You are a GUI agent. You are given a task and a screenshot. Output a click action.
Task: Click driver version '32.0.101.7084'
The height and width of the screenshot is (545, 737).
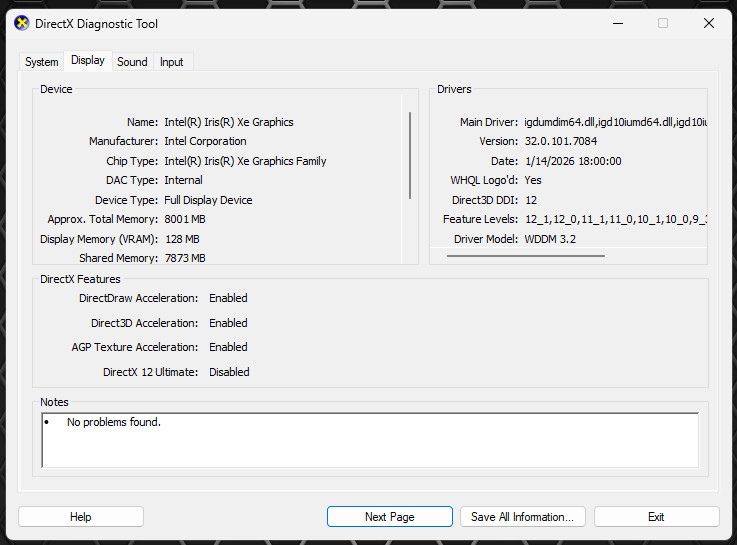(x=561, y=141)
